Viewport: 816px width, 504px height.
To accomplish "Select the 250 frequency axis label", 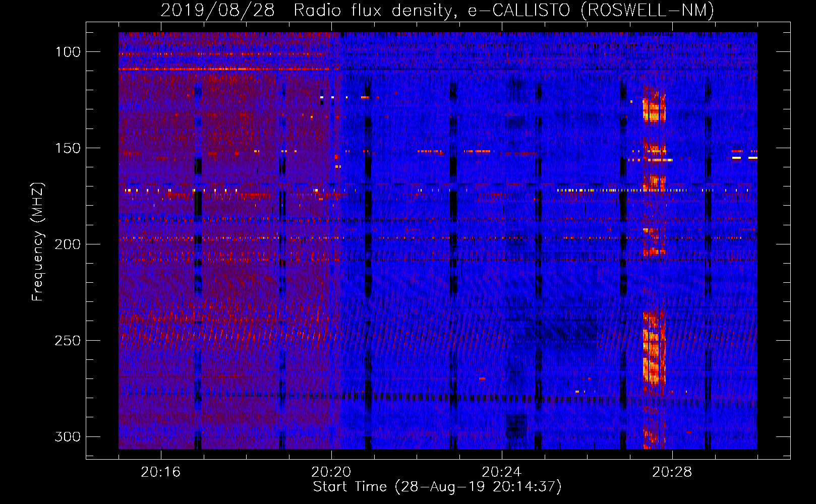I will 67,341.
